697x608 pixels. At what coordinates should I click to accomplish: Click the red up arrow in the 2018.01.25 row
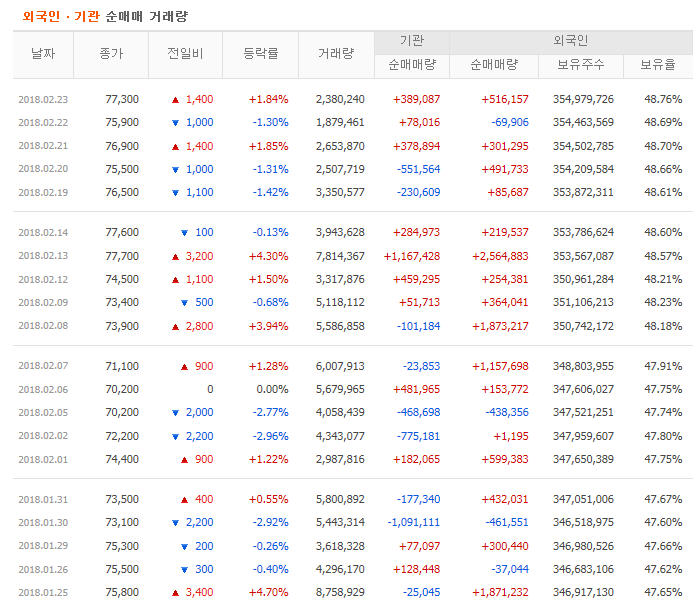[x=175, y=592]
